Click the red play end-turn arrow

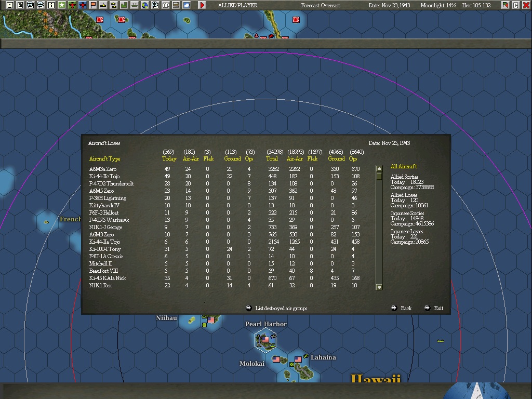pos(202,5)
